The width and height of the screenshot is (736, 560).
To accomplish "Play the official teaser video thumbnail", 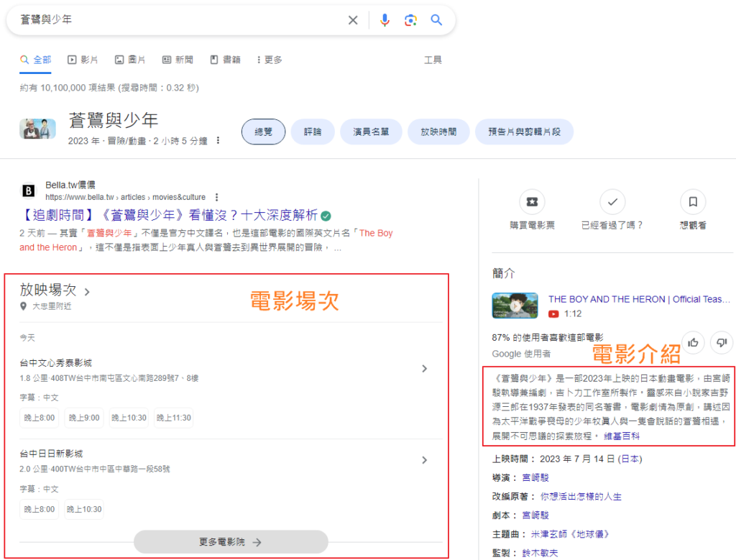I will pyautogui.click(x=515, y=306).
